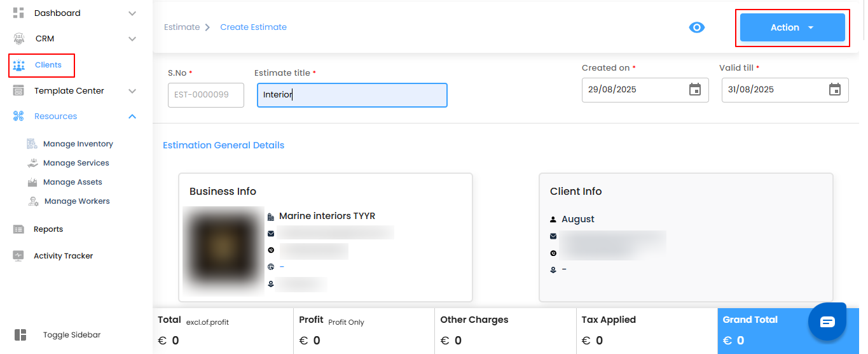
Task: Click the Reports icon in sidebar
Action: coord(18,229)
